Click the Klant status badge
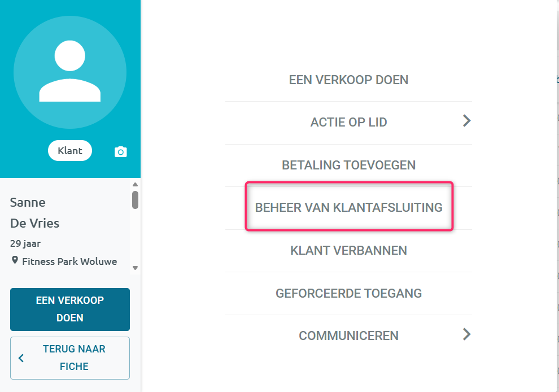 click(70, 150)
